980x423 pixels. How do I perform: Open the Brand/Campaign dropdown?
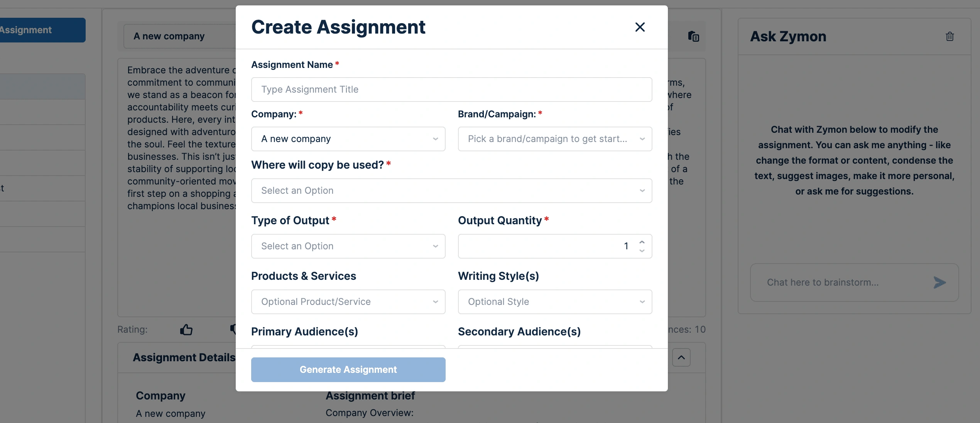[554, 139]
